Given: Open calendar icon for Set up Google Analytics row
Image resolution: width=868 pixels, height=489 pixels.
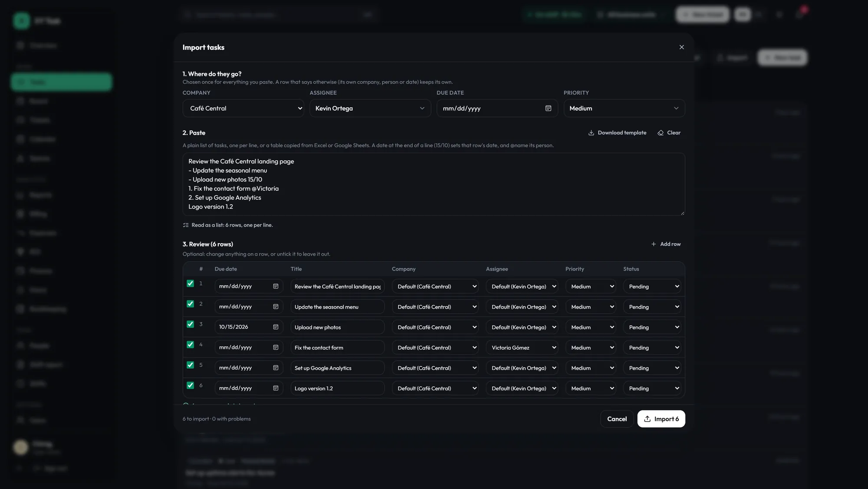Looking at the screenshot, I should (276, 368).
